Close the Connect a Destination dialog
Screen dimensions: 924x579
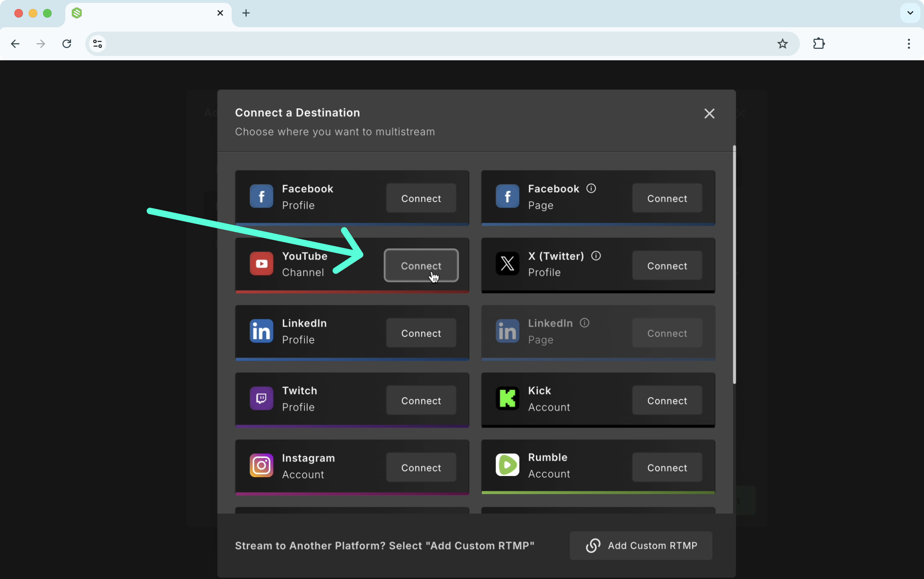709,113
